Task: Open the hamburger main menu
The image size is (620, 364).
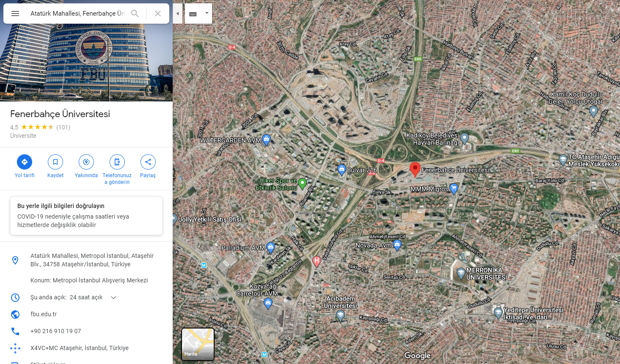Action: [15, 14]
